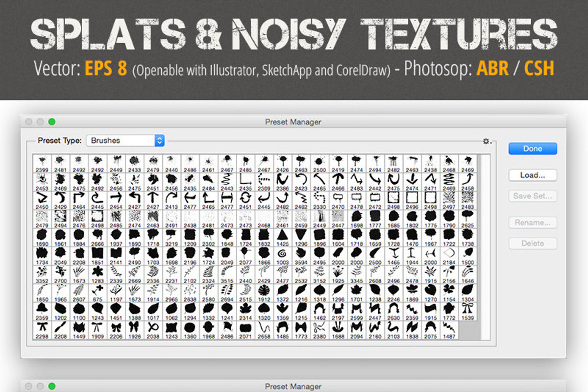The image size is (588, 392).
Task: Select blob brush labeled 1777
Action: [375, 219]
